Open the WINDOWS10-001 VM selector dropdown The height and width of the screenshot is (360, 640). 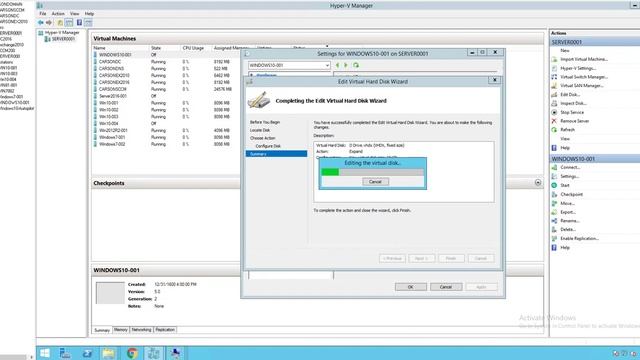point(327,65)
